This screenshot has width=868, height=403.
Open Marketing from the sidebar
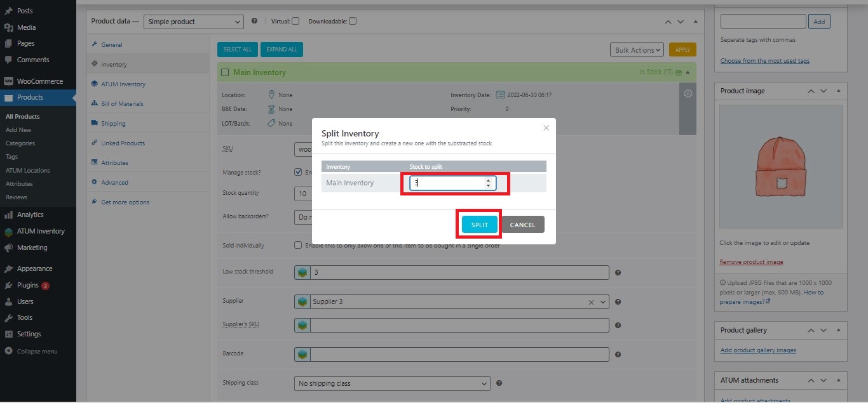tap(32, 248)
